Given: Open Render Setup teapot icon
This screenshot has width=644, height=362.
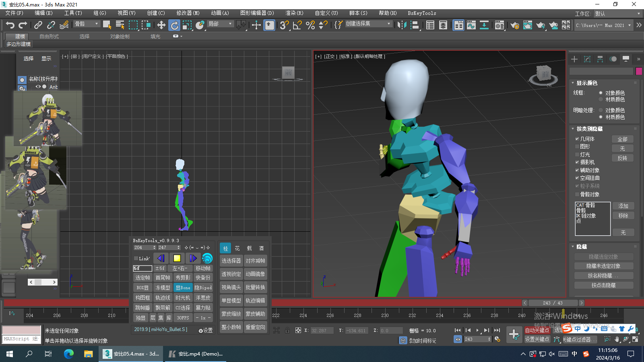Looking at the screenshot, I should pos(515,25).
